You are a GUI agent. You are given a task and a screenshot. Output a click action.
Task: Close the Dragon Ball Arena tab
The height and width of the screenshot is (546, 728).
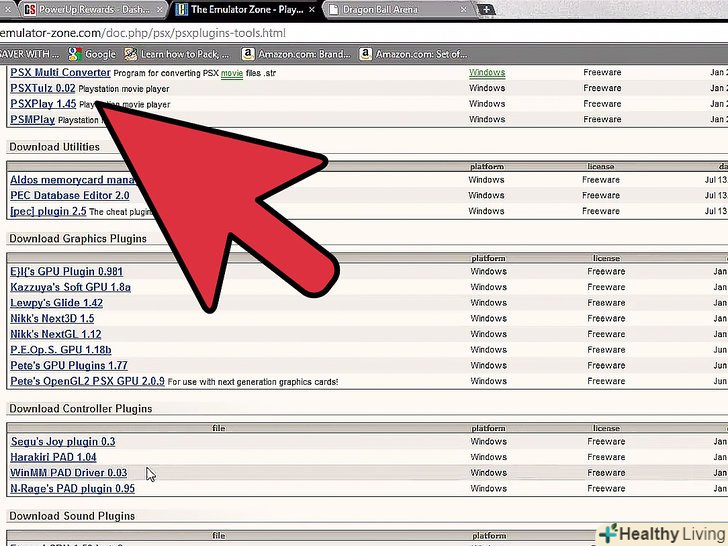click(463, 9)
